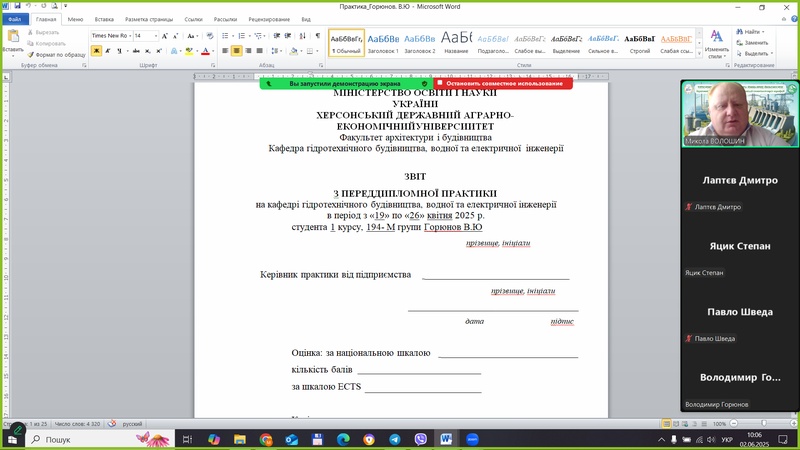
Task: Toggle underline formatting
Action: coord(119,51)
